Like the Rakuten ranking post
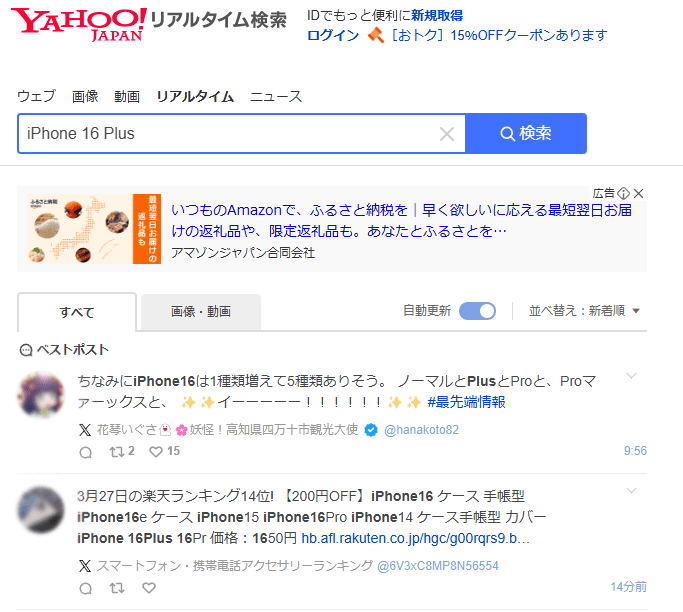Image resolution: width=683 pixels, height=612 pixels. [x=149, y=588]
